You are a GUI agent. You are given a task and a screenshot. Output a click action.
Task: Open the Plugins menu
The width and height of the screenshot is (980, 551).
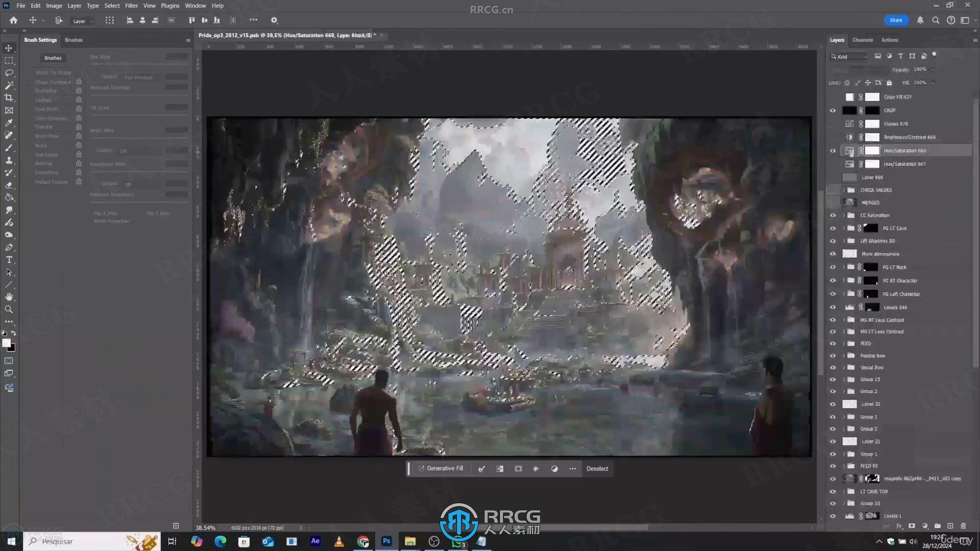point(170,6)
